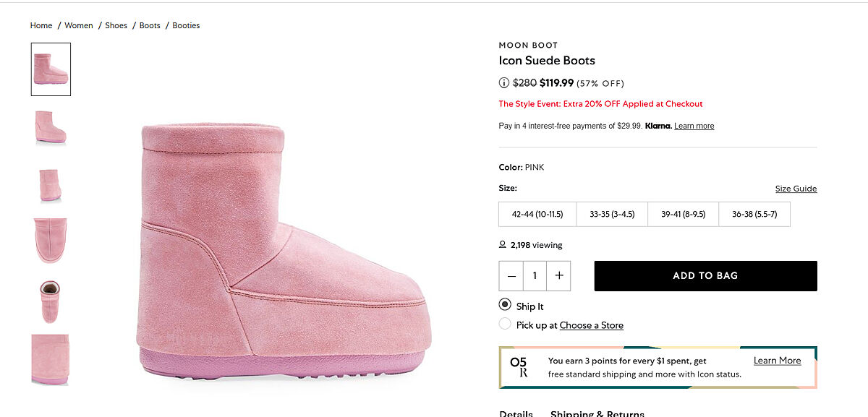
Task: Add the boots to bag
Action: coord(705,276)
